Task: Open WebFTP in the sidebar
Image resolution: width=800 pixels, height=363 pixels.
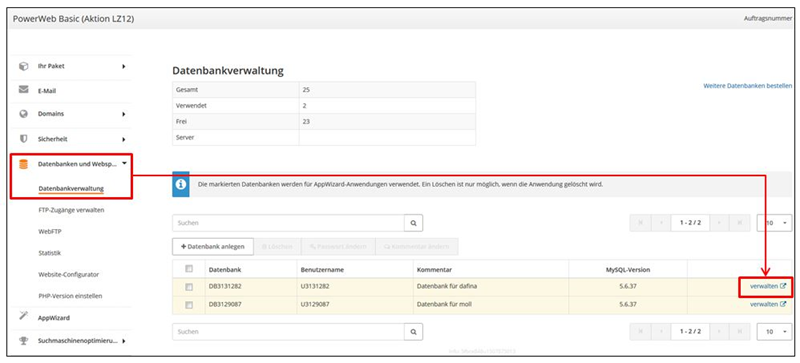Action: click(50, 231)
